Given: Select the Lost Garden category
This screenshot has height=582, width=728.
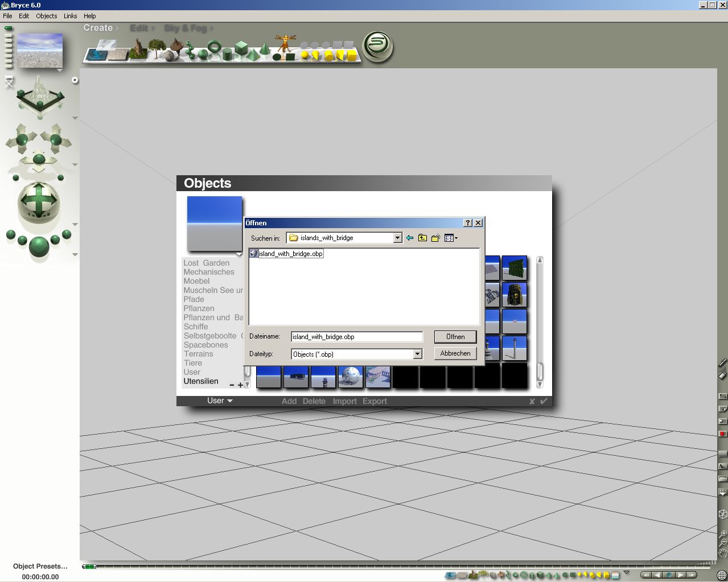Looking at the screenshot, I should (207, 263).
